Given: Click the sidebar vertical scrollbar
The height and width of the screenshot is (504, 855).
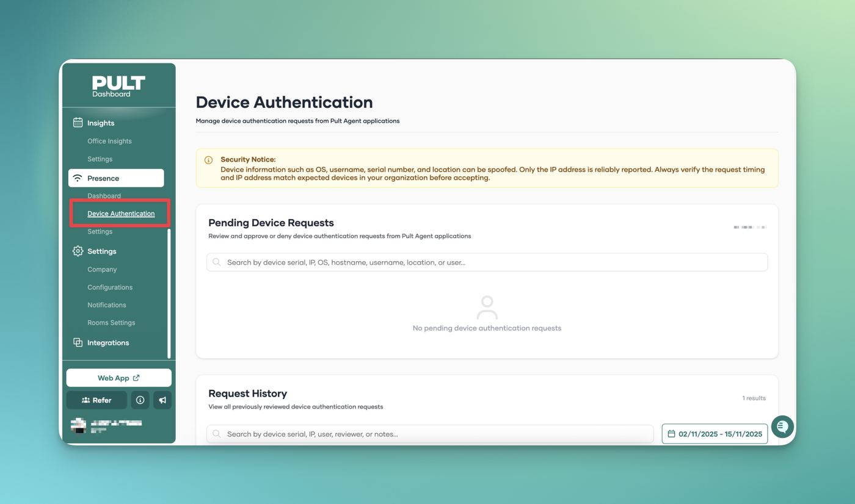Looking at the screenshot, I should [x=169, y=293].
